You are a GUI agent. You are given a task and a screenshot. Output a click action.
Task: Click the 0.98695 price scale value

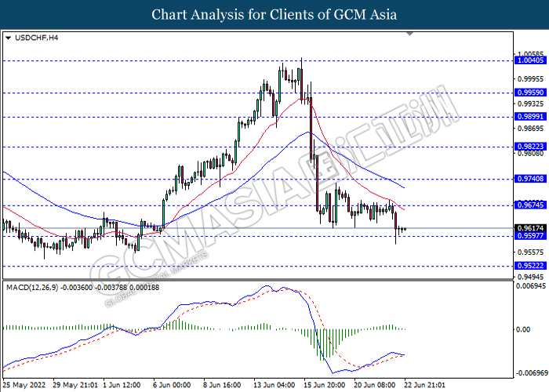(x=531, y=129)
